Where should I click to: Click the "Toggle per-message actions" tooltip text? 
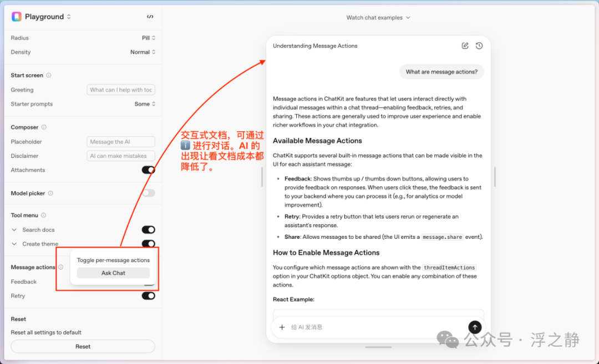click(x=113, y=260)
